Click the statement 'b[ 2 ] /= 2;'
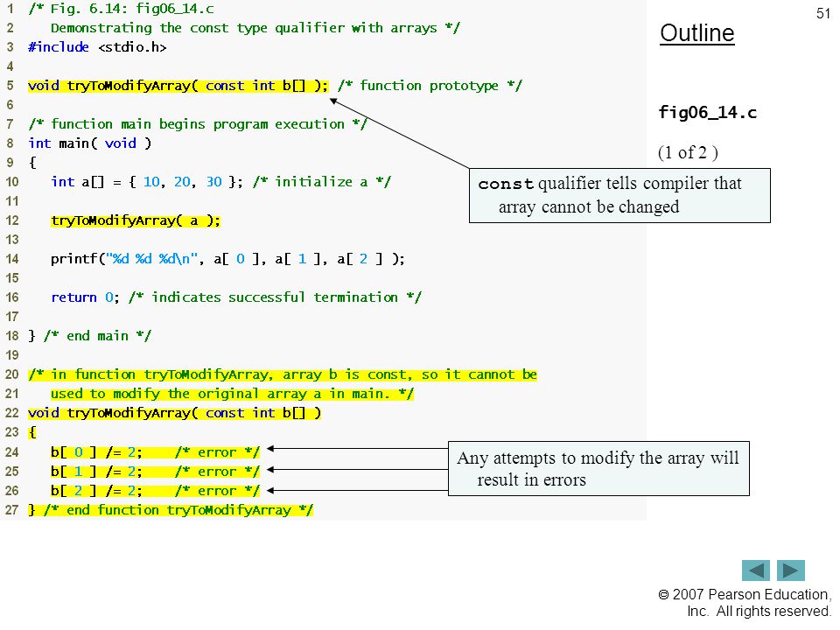The width and height of the screenshot is (840, 630). point(96,491)
